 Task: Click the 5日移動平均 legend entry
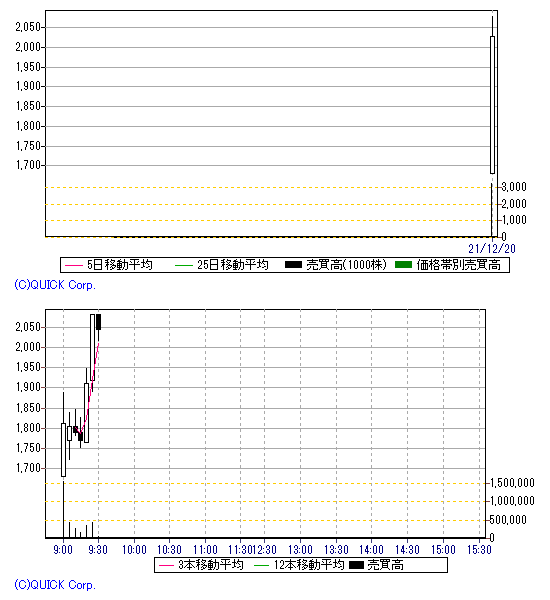[109, 265]
